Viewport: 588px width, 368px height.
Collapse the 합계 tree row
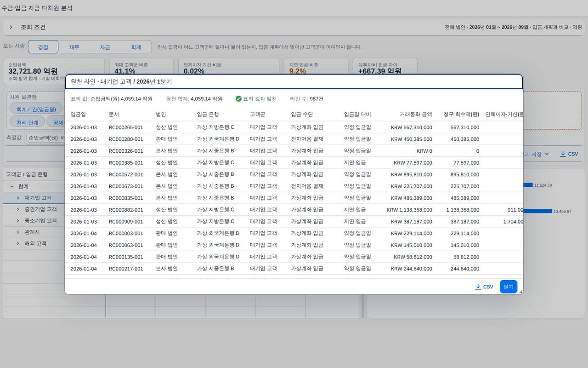point(11,186)
